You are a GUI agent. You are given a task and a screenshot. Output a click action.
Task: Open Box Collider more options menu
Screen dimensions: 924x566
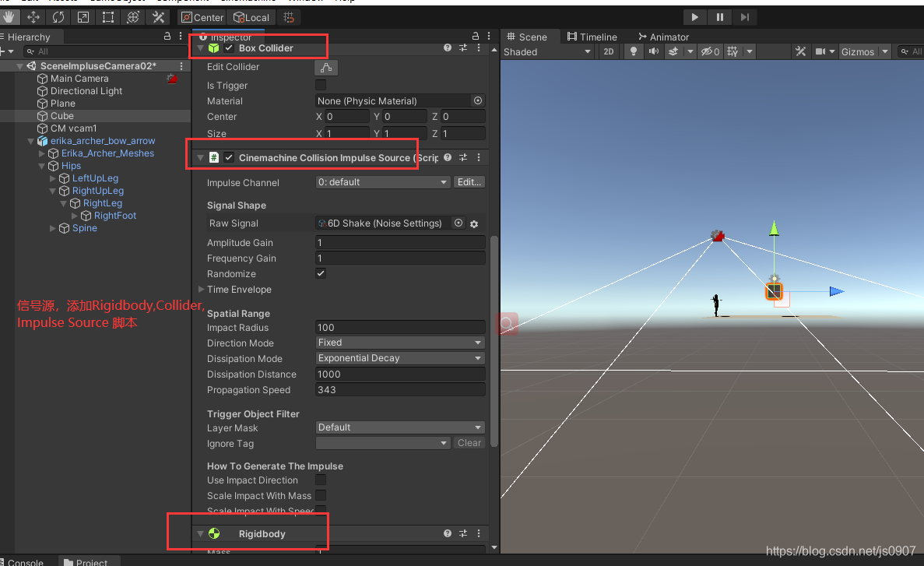[479, 47]
